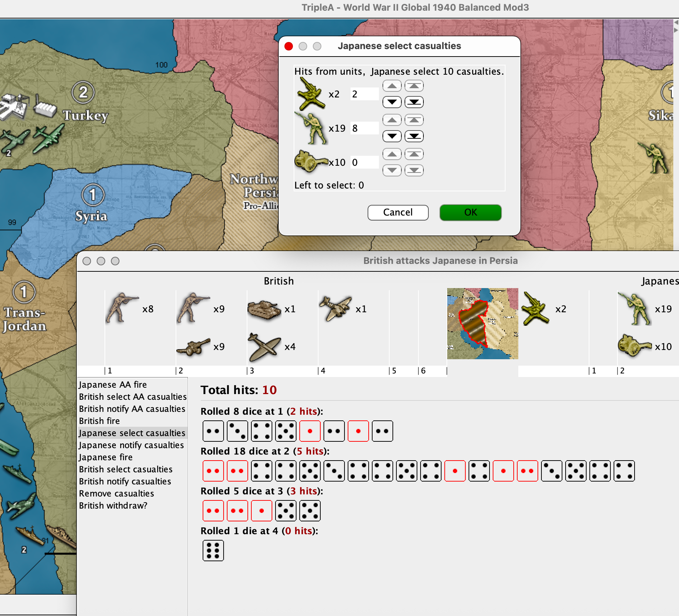Click the British artillery x9 icon
This screenshot has width=679, height=616.
(x=193, y=347)
